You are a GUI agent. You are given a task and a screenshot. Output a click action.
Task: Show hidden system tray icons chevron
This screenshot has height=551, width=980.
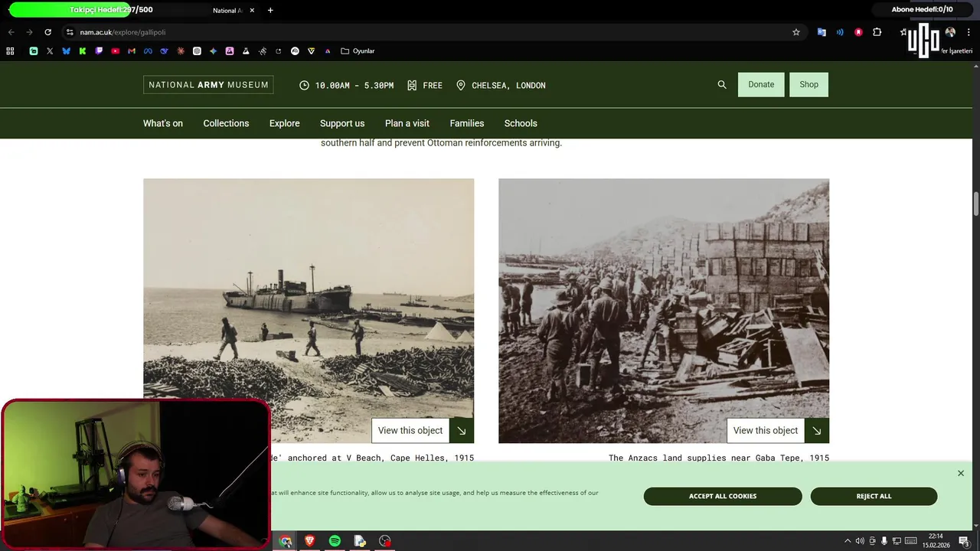848,541
